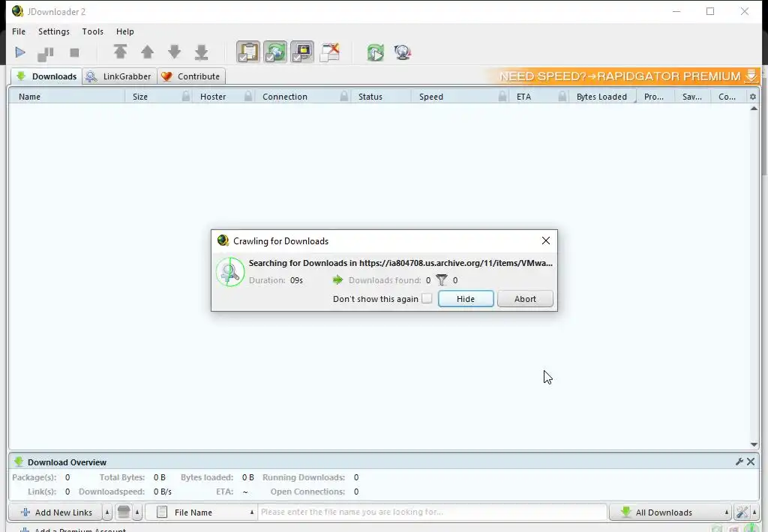
Task: Open the Help menu
Action: [125, 31]
